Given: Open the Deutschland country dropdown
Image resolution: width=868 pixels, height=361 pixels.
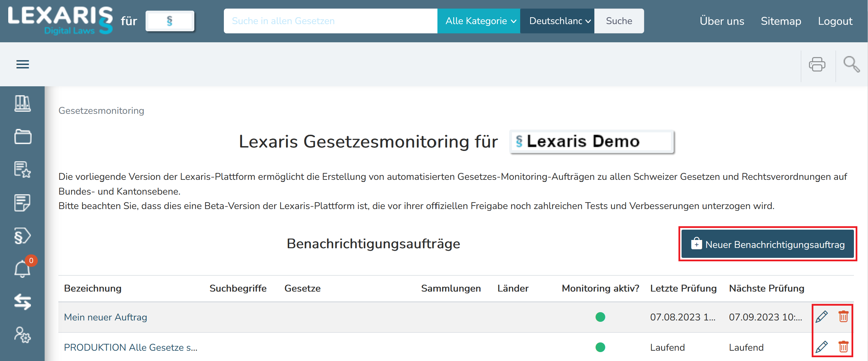Looking at the screenshot, I should coord(557,21).
